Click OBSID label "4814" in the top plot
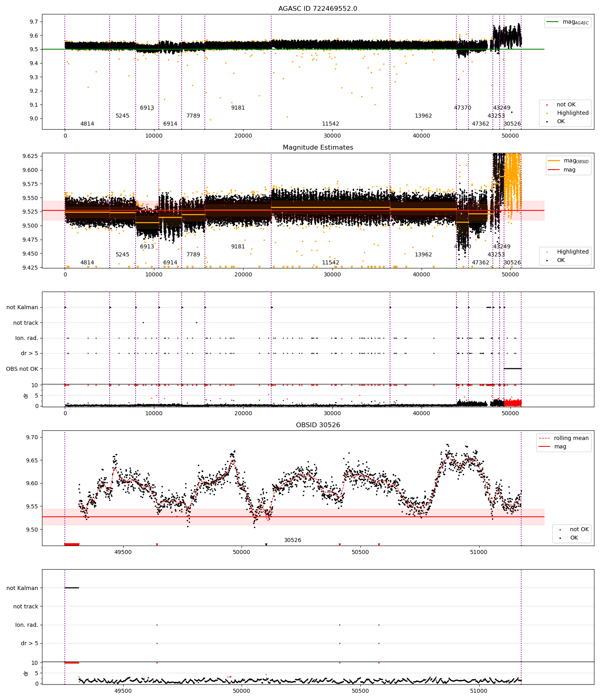600x700 pixels. pyautogui.click(x=87, y=124)
